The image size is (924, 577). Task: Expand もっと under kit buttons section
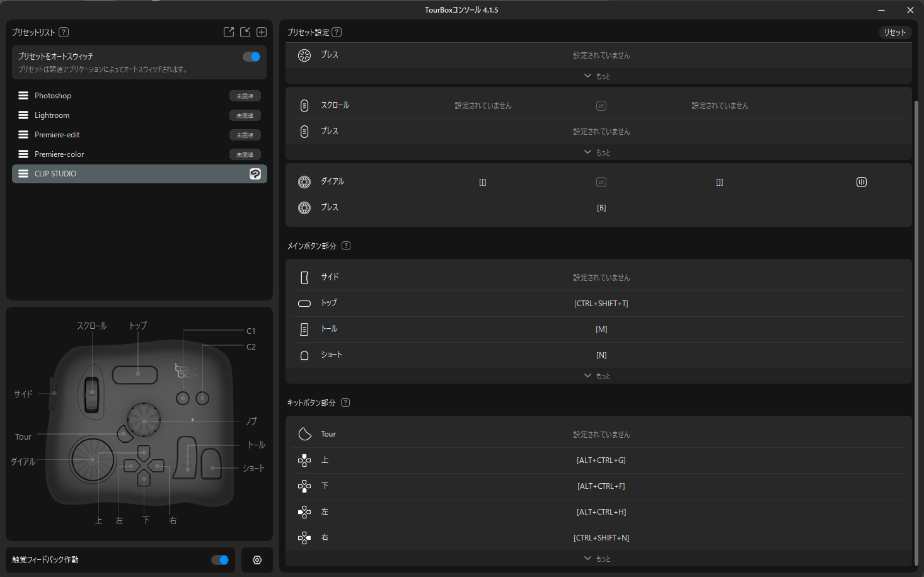[x=598, y=559]
